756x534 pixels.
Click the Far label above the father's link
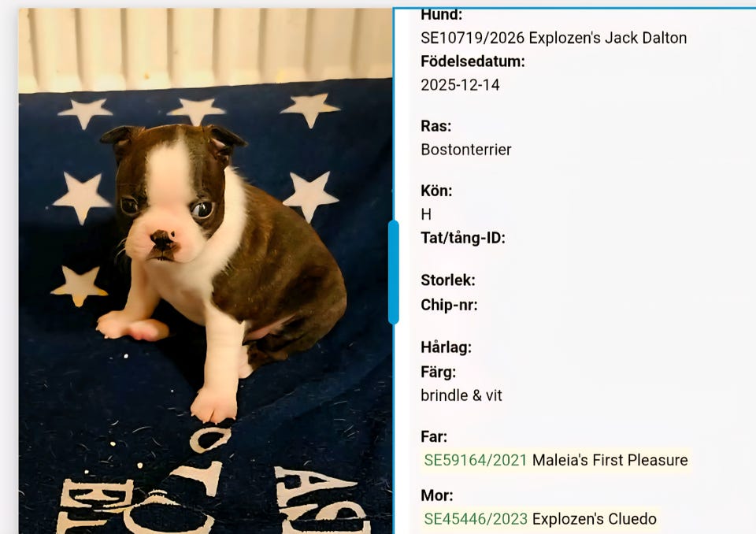pos(434,436)
